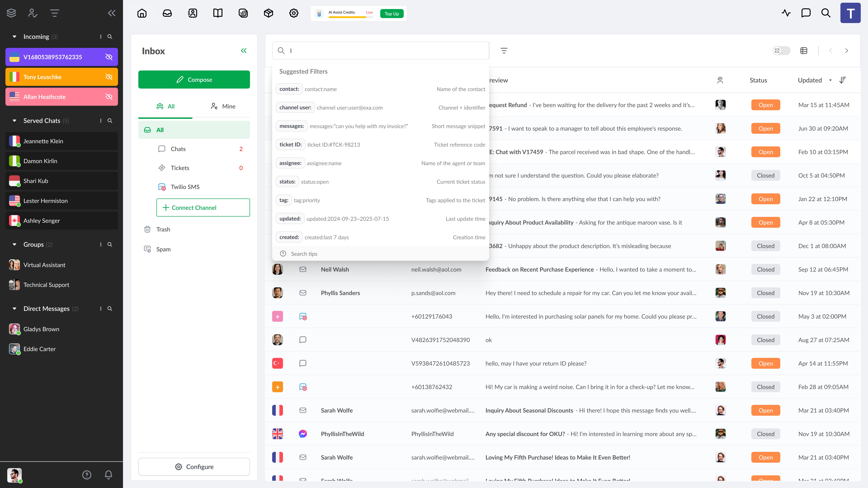Viewport: 868px width, 488px height.
Task: Toggle visibility for Tony Leuschke chat
Action: (109, 77)
